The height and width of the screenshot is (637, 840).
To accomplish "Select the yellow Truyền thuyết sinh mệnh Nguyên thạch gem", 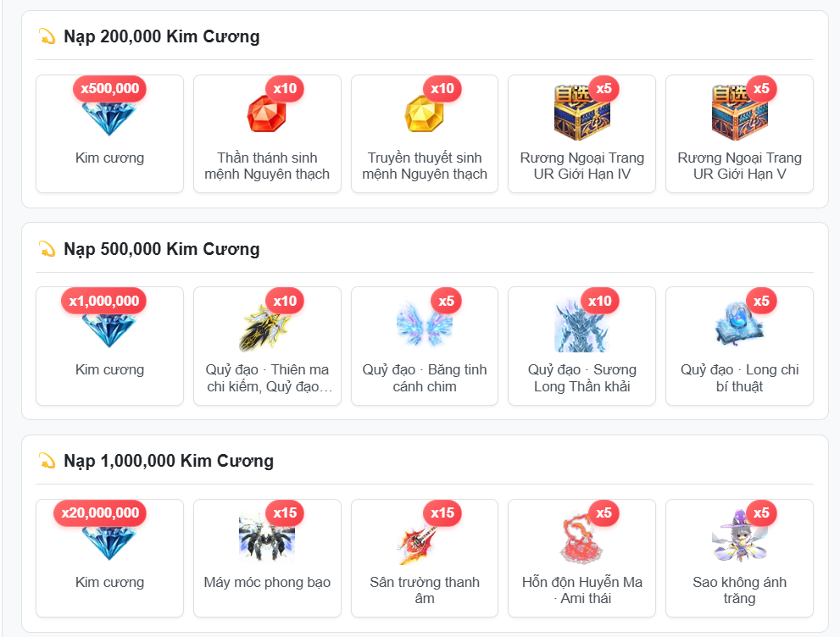I will pos(425,114).
